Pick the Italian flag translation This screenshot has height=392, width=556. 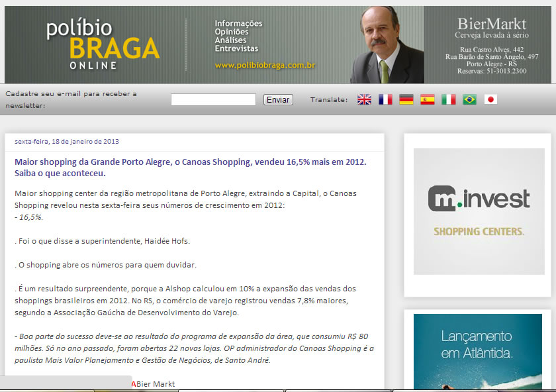click(x=449, y=99)
